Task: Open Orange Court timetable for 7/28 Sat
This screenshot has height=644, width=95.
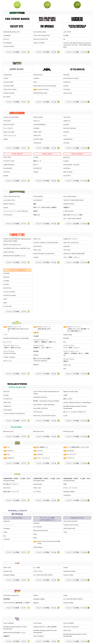Action: coord(47,262)
